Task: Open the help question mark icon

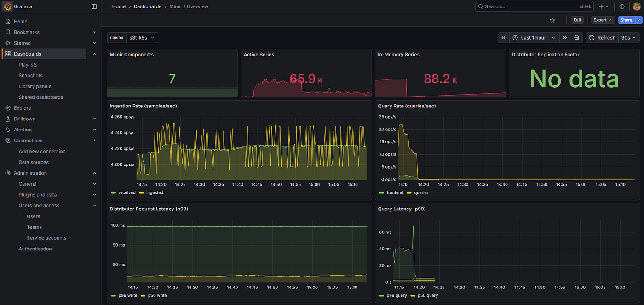Action: (622, 6)
